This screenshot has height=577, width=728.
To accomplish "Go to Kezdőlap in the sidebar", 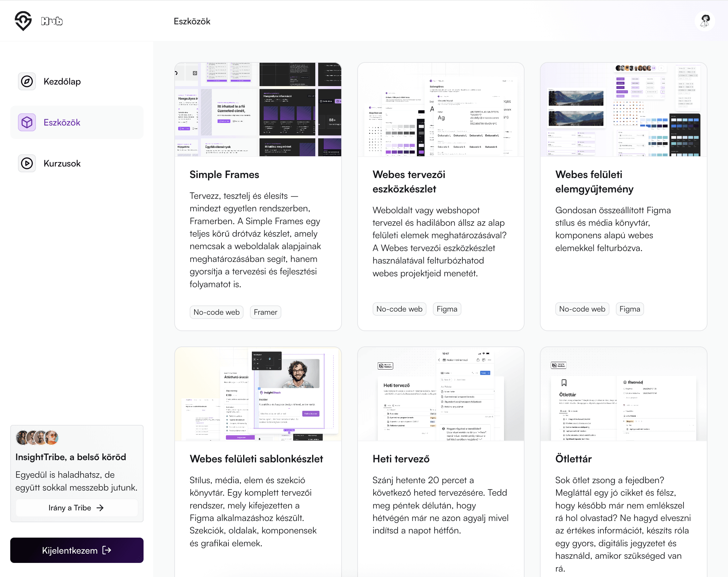I will [x=77, y=81].
